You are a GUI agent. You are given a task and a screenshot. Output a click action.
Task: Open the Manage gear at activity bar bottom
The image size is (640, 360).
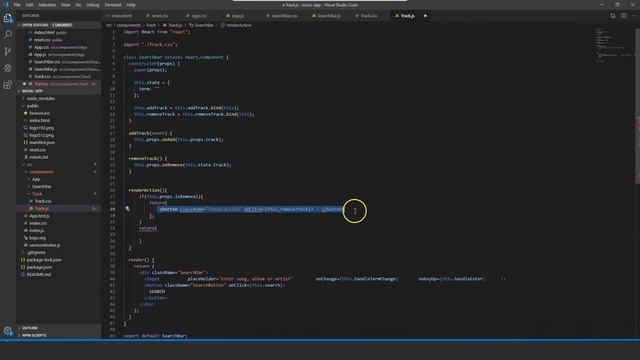point(8,331)
